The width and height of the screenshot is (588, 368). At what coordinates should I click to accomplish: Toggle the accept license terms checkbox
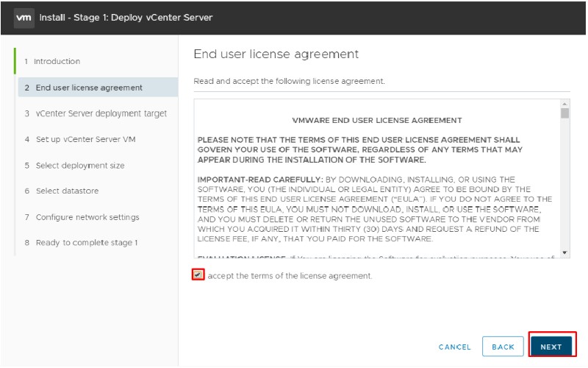[x=198, y=275]
